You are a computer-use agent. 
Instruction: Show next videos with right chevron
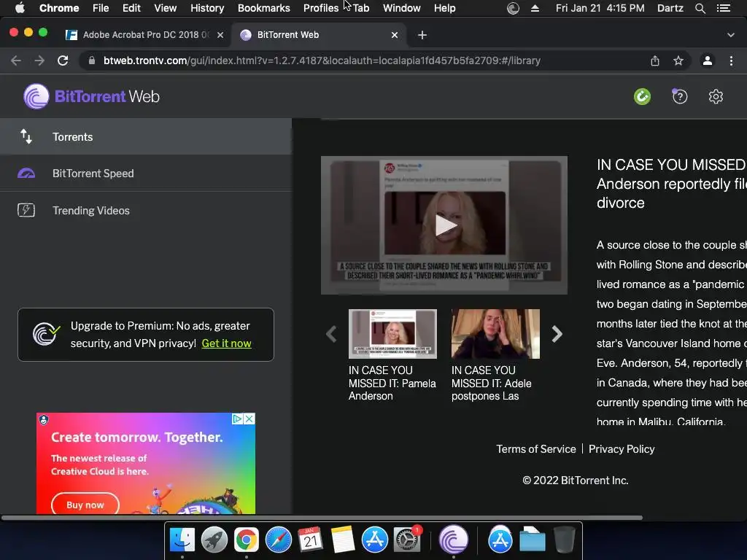(x=557, y=334)
